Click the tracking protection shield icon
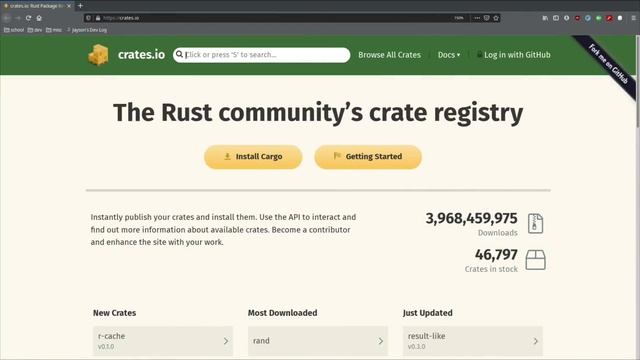This screenshot has height=360, width=640. pos(89,18)
